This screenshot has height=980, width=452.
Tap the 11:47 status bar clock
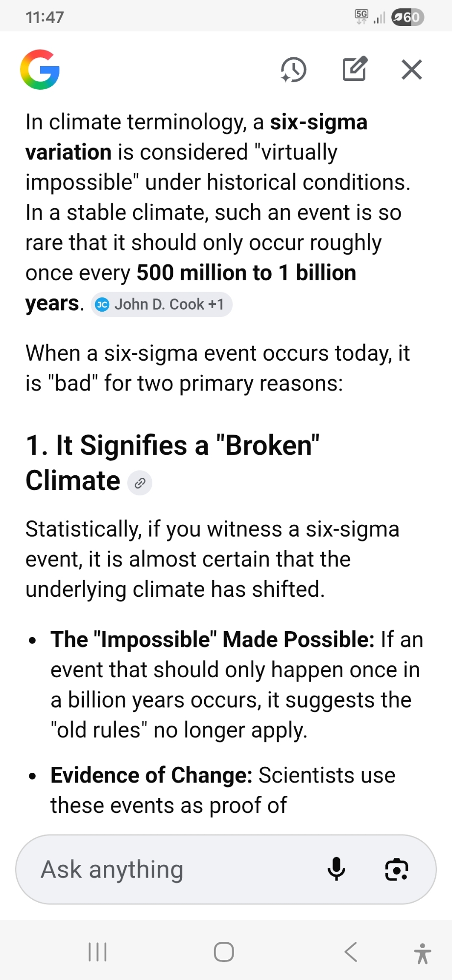(45, 18)
